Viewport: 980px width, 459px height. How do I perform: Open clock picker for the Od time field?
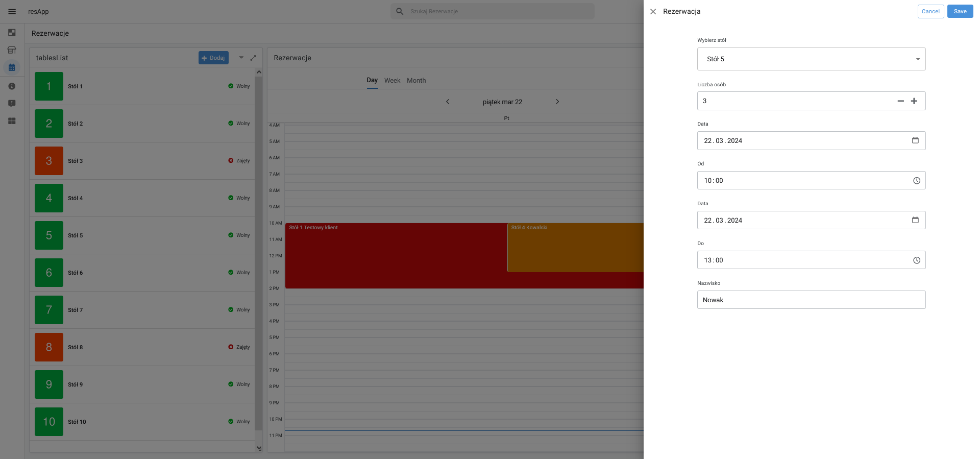916,181
